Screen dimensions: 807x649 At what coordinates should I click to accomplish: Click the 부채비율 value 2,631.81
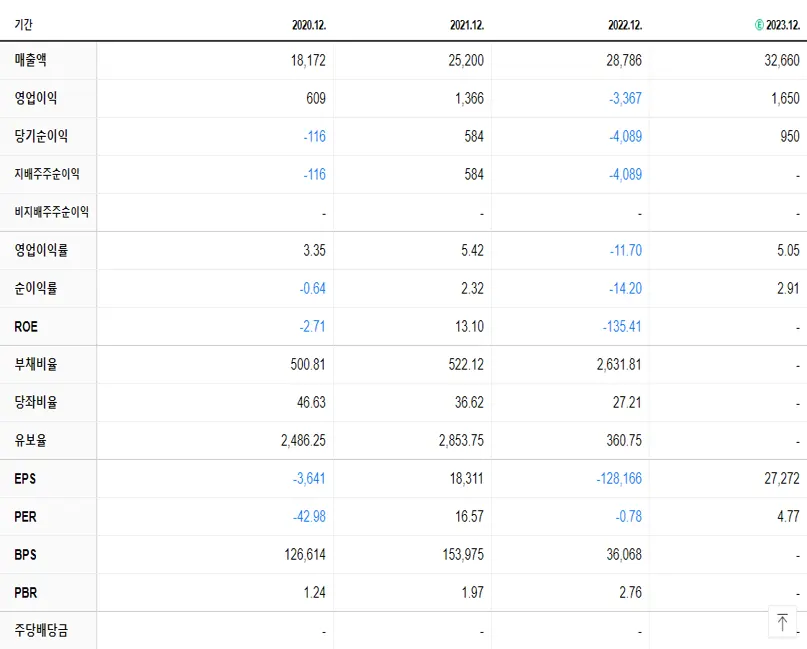click(x=619, y=364)
